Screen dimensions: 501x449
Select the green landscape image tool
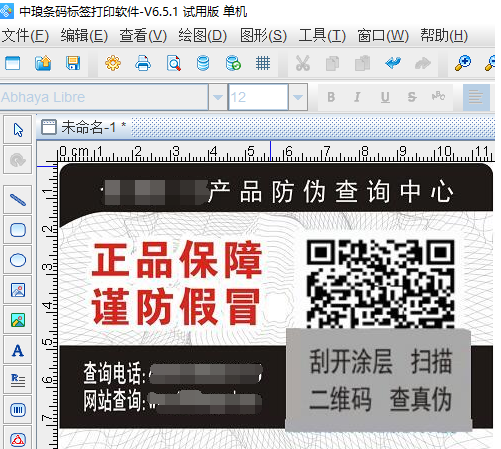pyautogui.click(x=18, y=320)
